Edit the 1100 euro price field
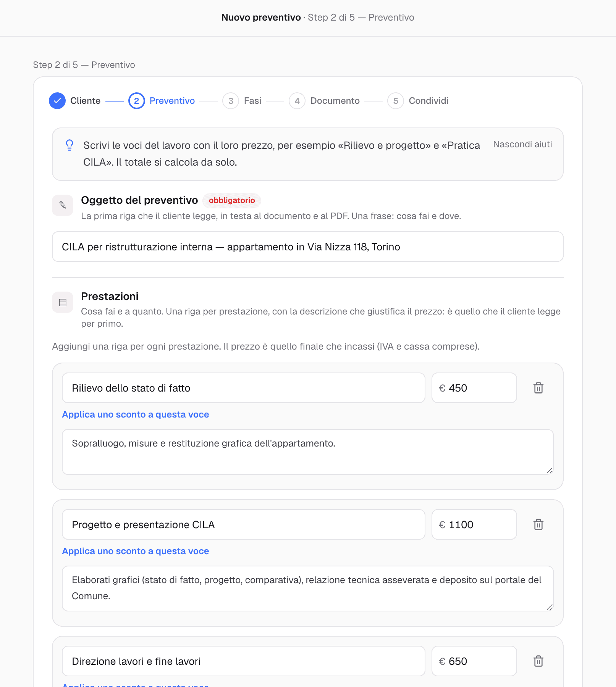 474,524
